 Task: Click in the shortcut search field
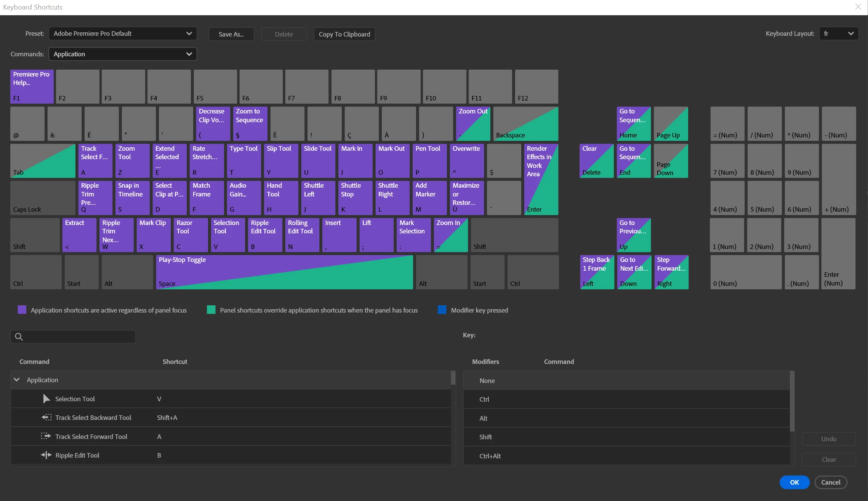(78, 337)
